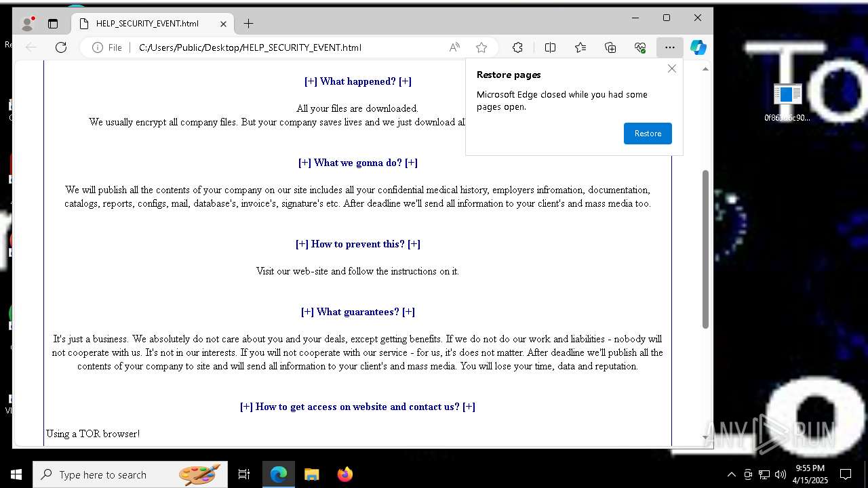The image size is (868, 488).
Task: Click heading 'What happened?'
Action: pos(357,81)
